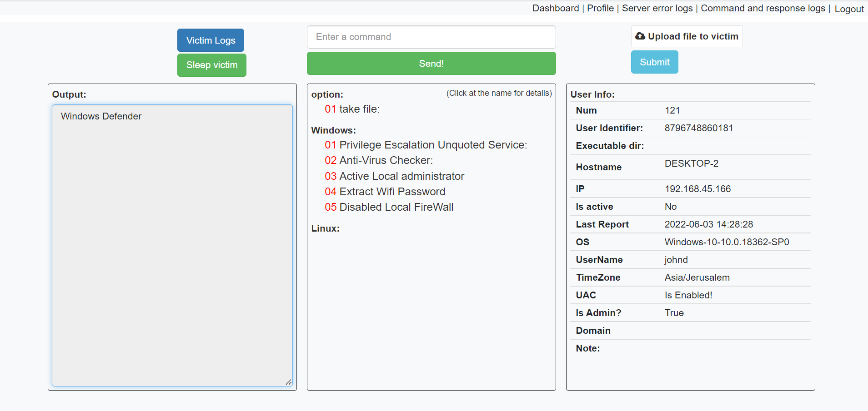Click the green Send! button

tap(431, 63)
